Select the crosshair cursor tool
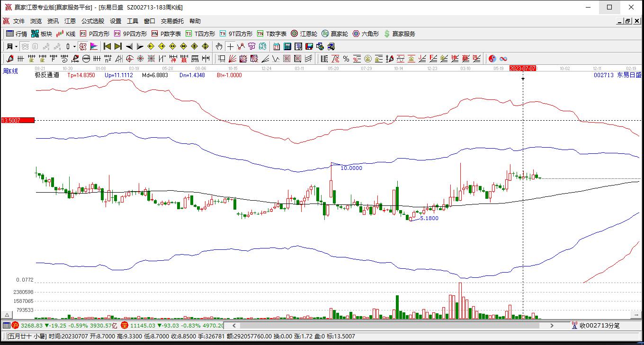 [x=230, y=46]
